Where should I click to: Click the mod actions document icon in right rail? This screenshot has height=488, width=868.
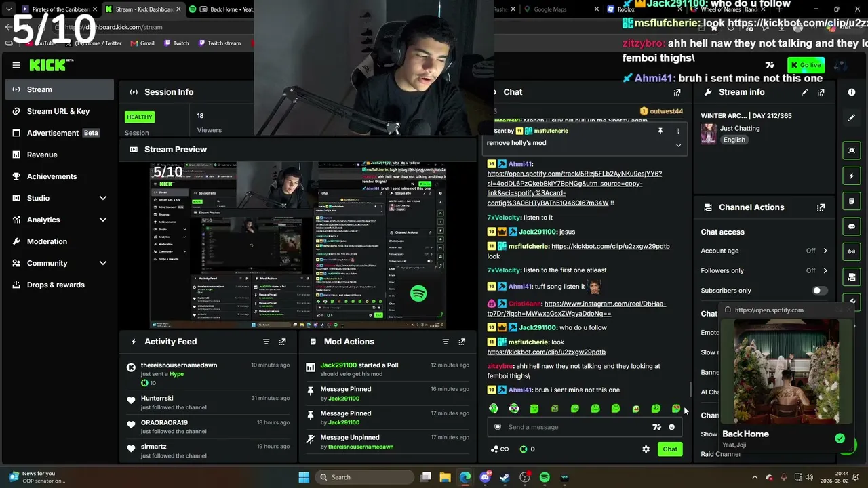(x=852, y=201)
